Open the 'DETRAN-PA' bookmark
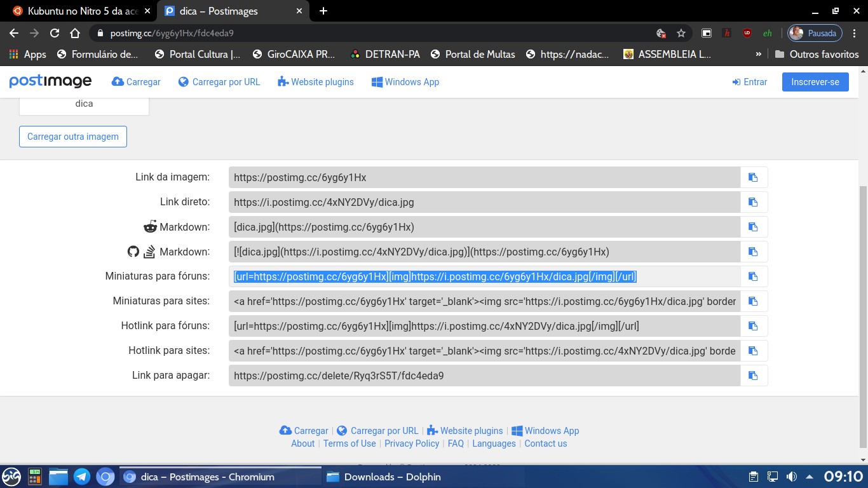Viewport: 868px width, 488px height. point(385,54)
